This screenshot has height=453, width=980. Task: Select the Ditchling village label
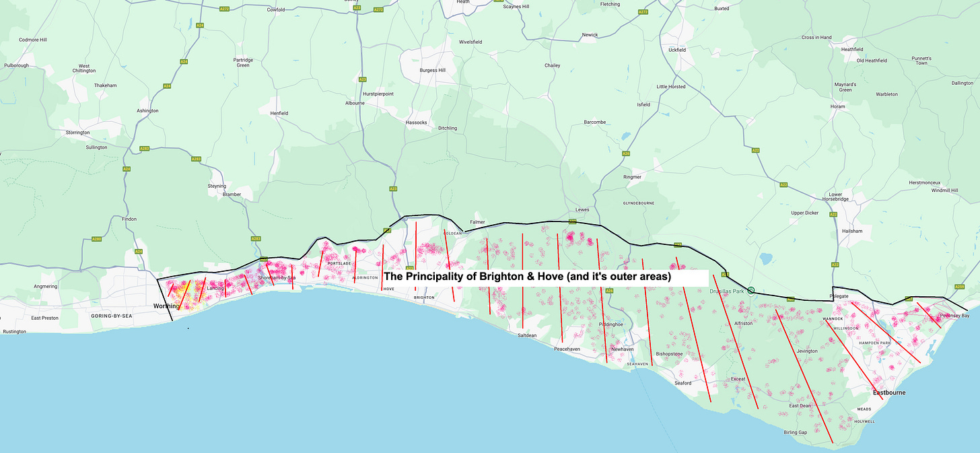point(447,128)
